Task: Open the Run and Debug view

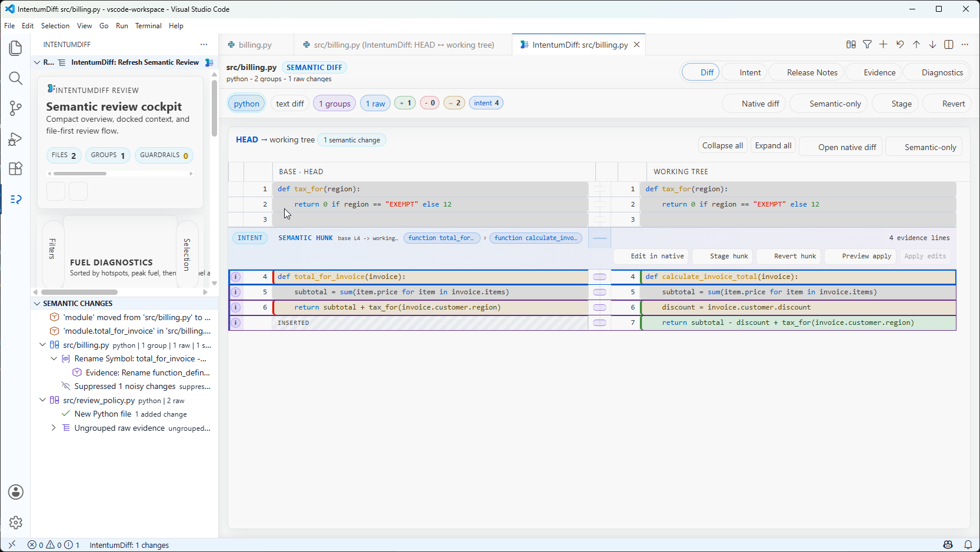Action: coord(16,139)
